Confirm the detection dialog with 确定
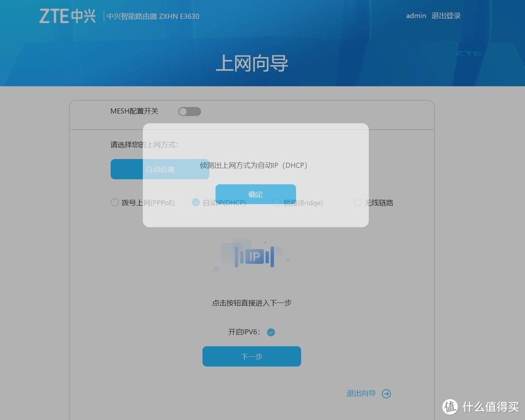This screenshot has height=420, width=525. (x=255, y=194)
